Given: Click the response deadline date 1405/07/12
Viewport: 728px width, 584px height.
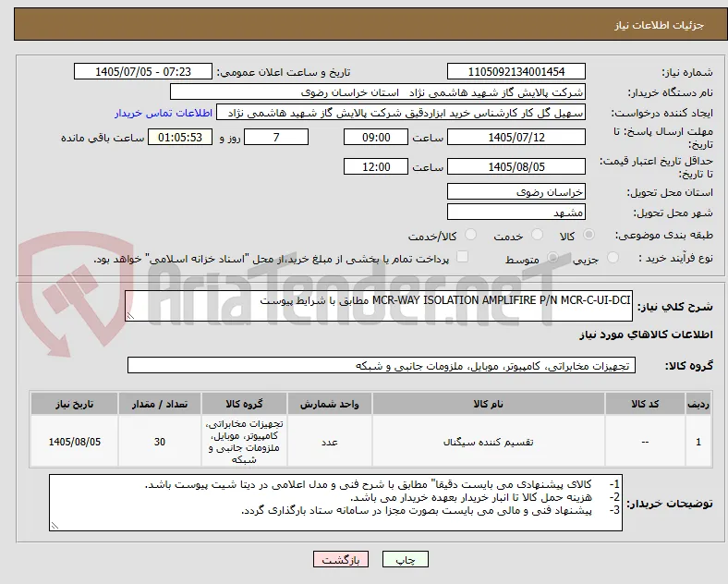Looking at the screenshot, I should 516,137.
